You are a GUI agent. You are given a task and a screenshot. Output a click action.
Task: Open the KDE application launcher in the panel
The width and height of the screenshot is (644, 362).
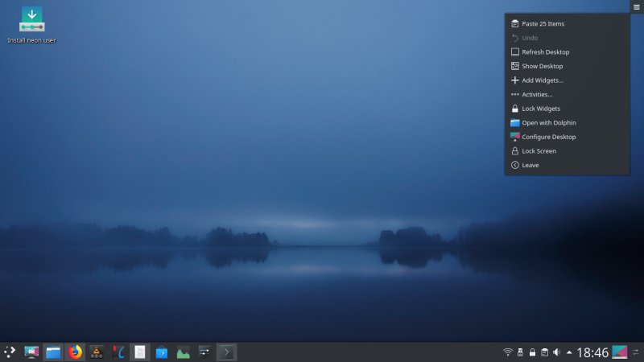10,352
